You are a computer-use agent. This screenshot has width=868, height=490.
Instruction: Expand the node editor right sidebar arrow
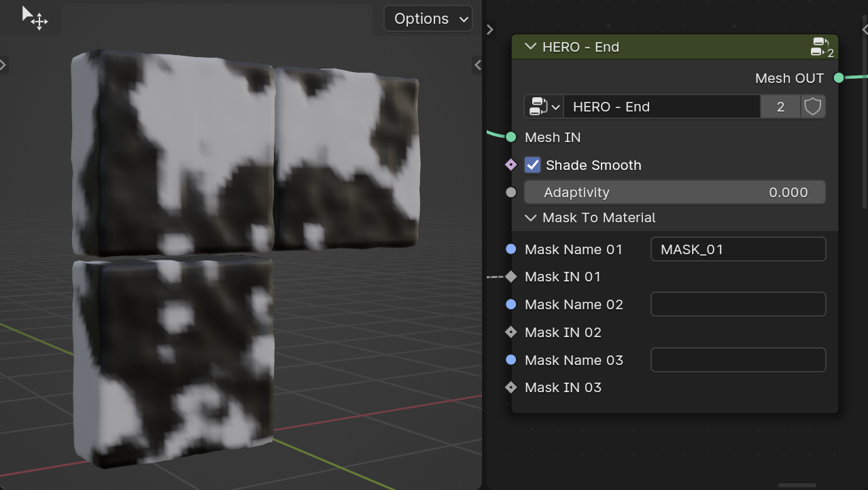click(865, 30)
